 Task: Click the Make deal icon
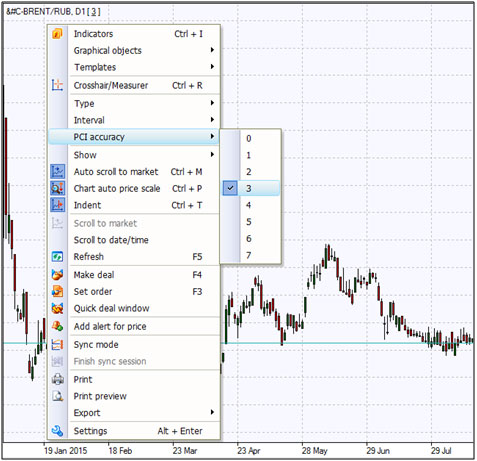57,275
